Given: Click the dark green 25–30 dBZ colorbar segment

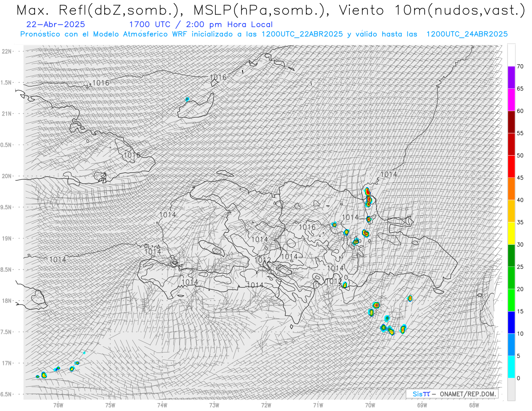Looking at the screenshot, I should click(511, 255).
